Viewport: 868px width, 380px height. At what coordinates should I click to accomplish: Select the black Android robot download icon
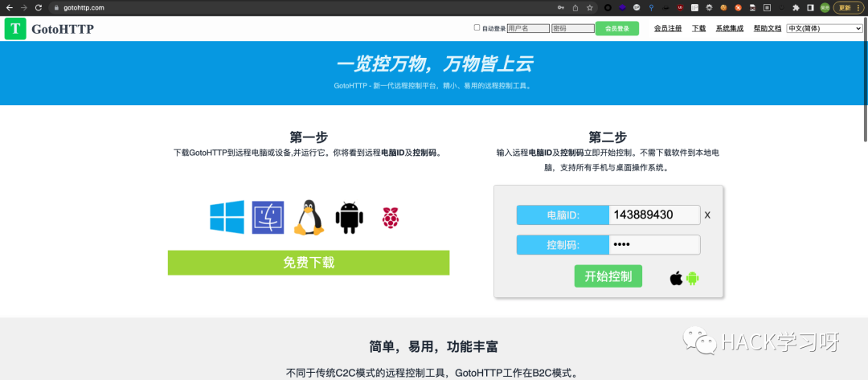click(x=349, y=218)
